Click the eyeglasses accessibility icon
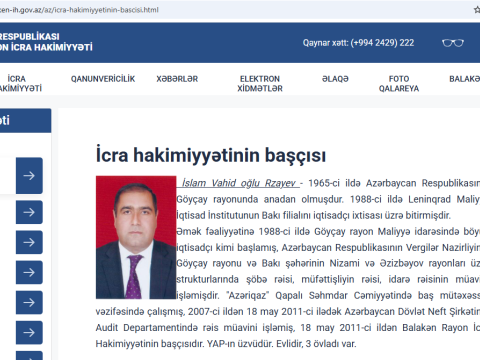The height and width of the screenshot is (360, 480). (453, 43)
